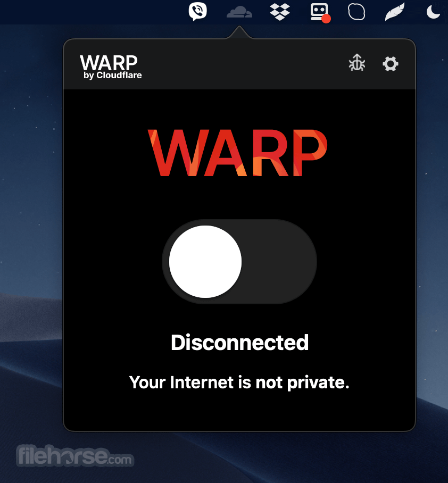The image size is (448, 483).
Task: Click the dark track of the toggle
Action: click(279, 262)
